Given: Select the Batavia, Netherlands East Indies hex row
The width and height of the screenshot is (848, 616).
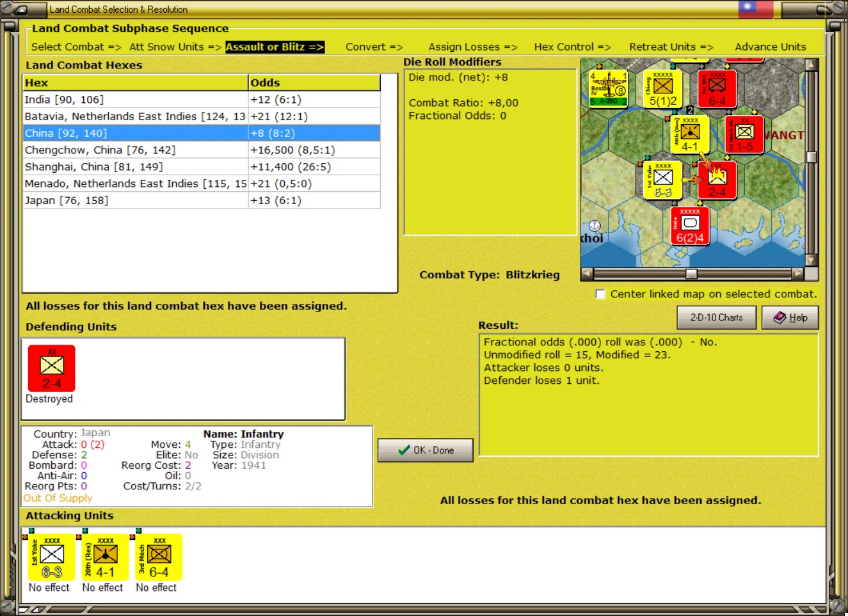Looking at the screenshot, I should pos(202,116).
